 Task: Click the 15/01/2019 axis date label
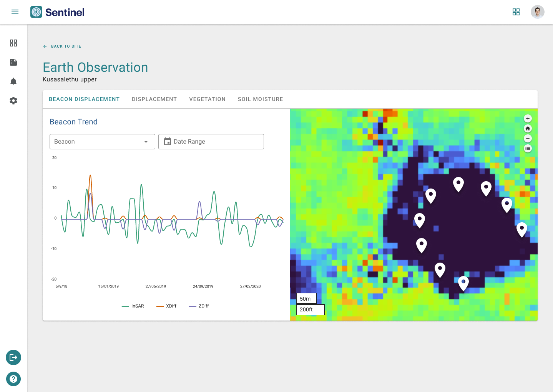(108, 286)
